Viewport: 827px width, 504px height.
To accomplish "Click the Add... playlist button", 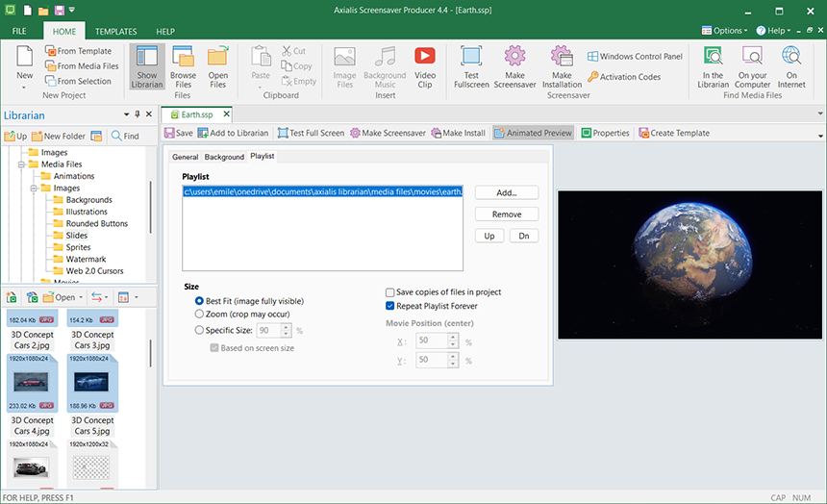I will click(506, 192).
